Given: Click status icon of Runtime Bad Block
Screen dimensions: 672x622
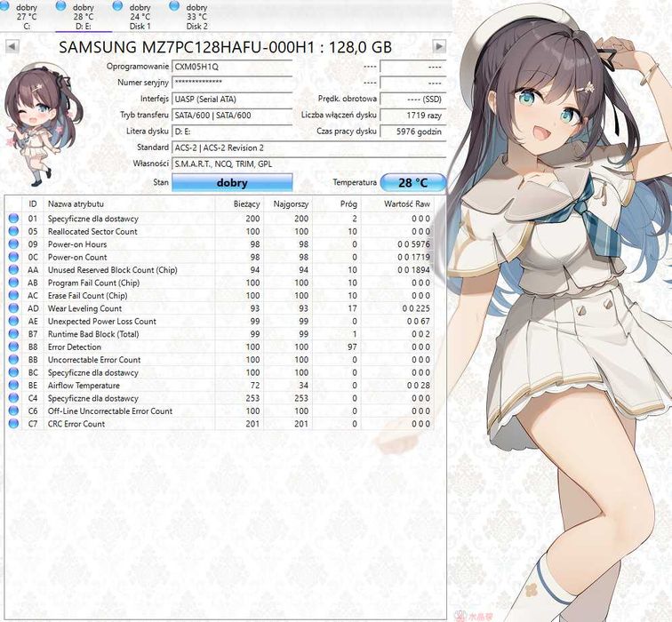Looking at the screenshot, I should pos(13,334).
